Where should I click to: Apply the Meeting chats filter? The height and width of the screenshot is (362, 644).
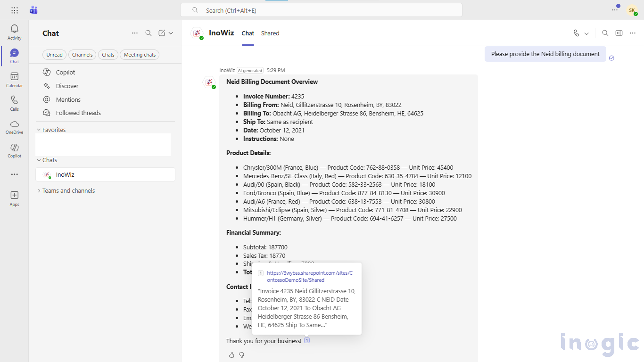[x=140, y=54]
